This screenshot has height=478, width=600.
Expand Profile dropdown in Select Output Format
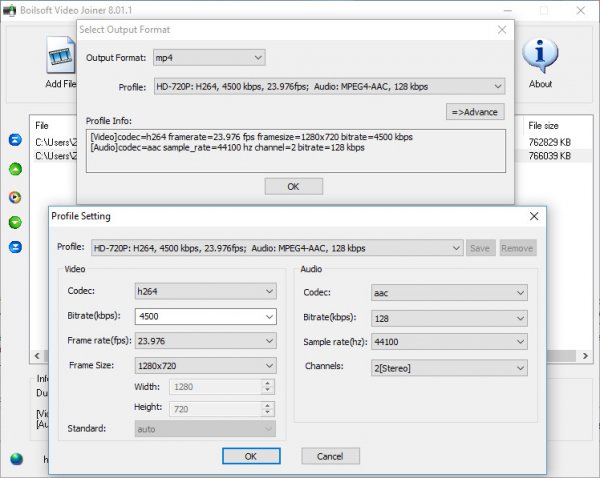(329, 86)
